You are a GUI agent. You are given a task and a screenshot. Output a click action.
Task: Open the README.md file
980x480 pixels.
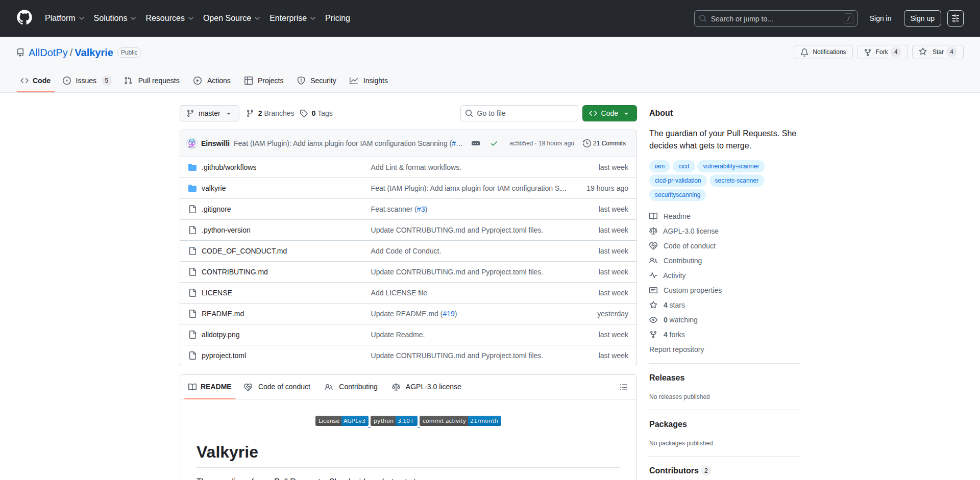point(223,314)
